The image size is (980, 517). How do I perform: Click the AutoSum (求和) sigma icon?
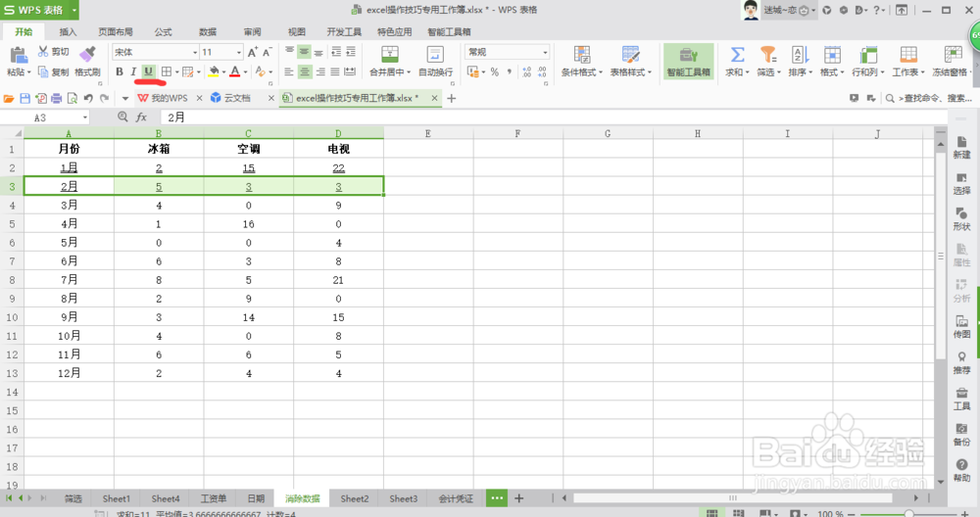tap(738, 55)
